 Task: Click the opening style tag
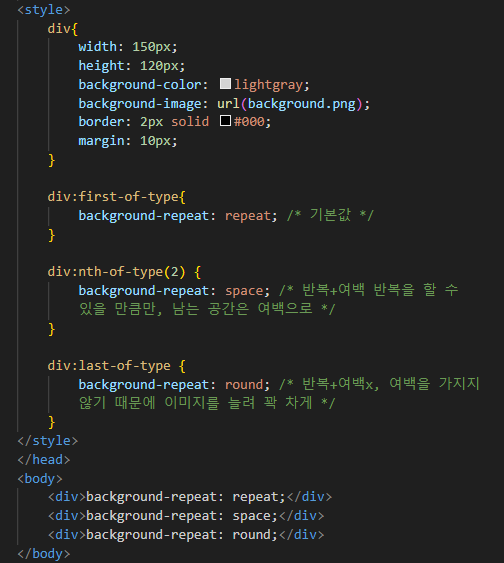(x=44, y=10)
